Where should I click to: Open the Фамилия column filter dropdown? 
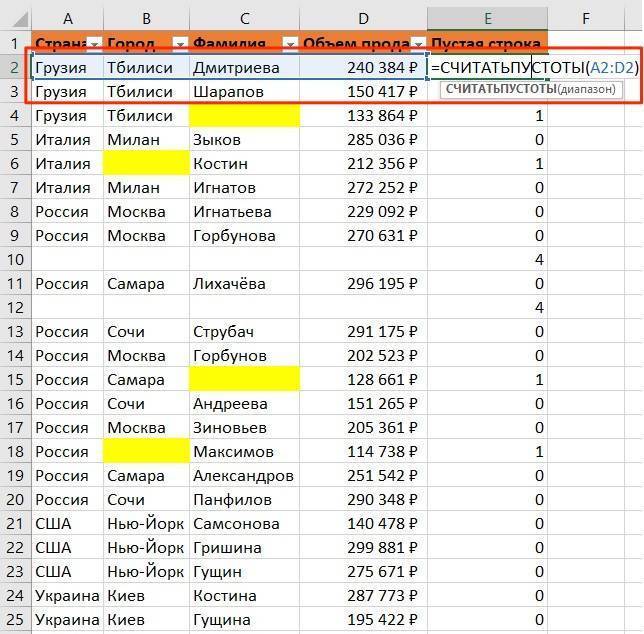click(x=290, y=44)
